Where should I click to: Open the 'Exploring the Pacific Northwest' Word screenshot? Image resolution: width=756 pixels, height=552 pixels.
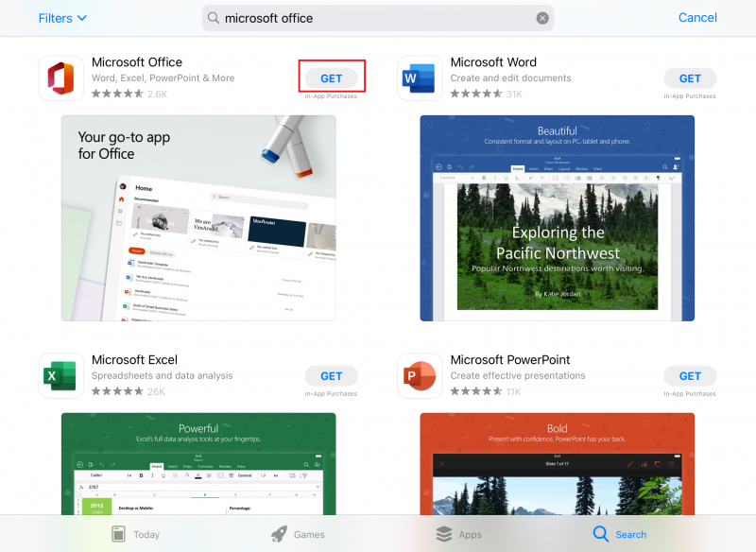pyautogui.click(x=556, y=218)
